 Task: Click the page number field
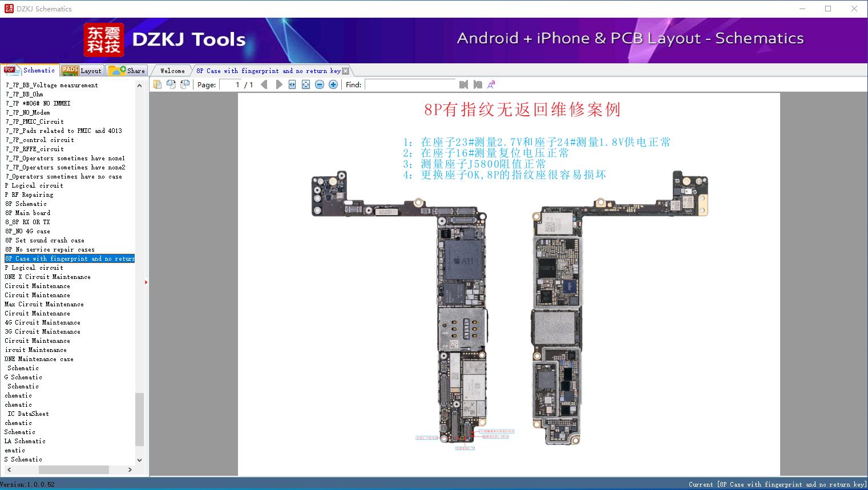[x=231, y=84]
